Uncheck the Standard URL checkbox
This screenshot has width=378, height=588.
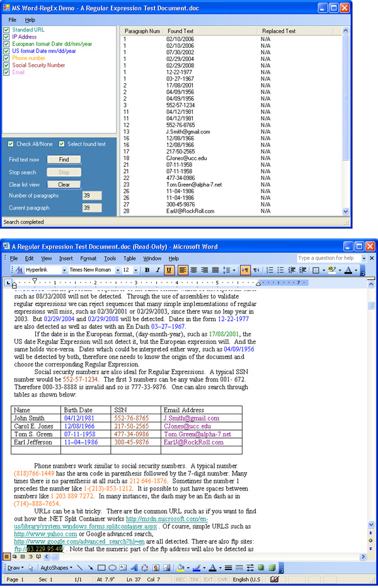tap(6, 30)
